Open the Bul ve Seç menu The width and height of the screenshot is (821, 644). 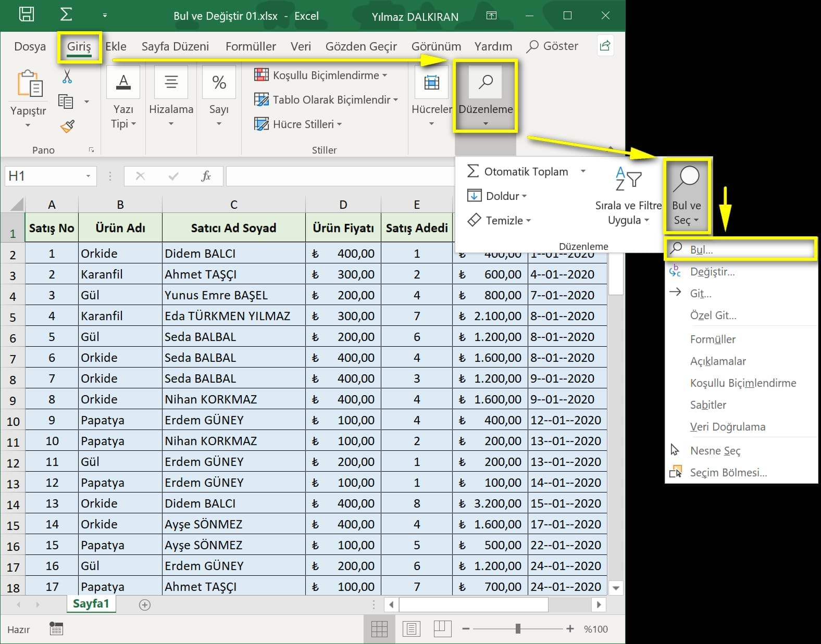tap(687, 196)
